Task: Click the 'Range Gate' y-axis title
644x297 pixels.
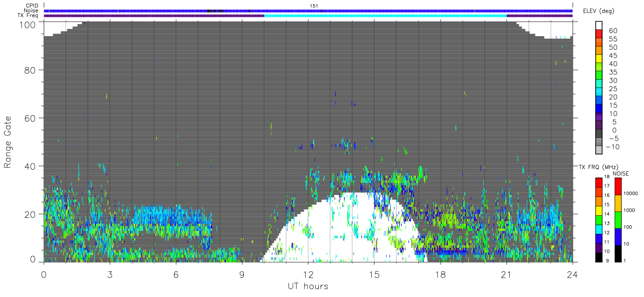Action: (x=8, y=142)
